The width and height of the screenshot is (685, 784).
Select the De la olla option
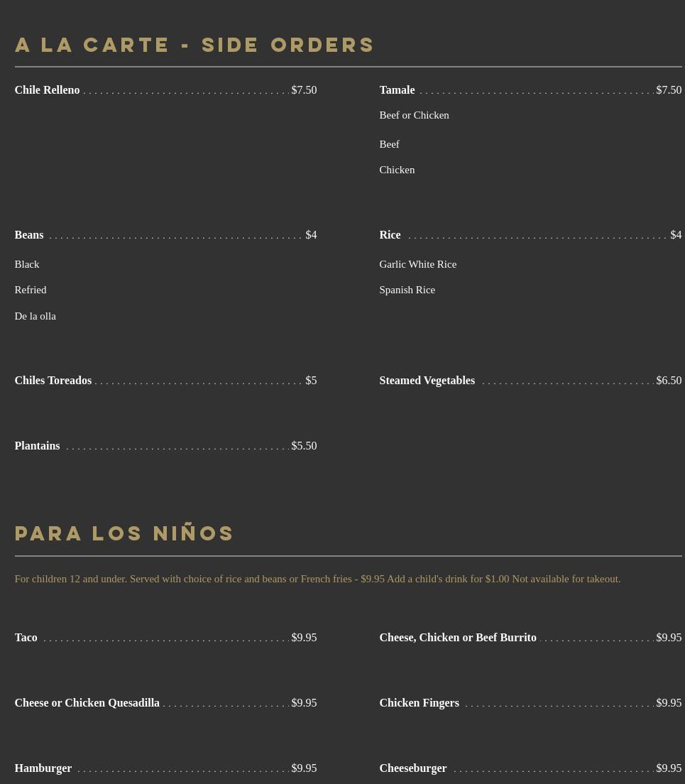35,316
